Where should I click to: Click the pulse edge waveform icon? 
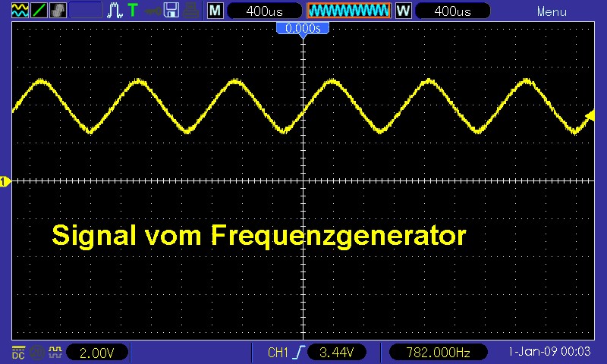pos(115,11)
